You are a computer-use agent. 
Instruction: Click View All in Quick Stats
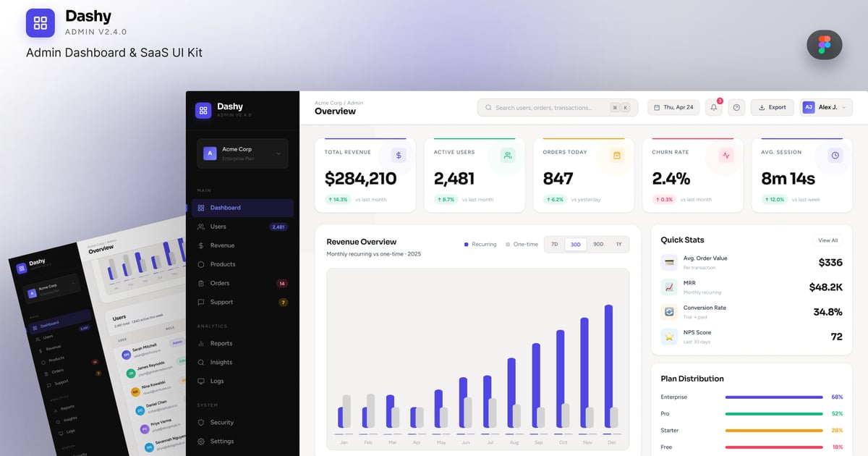click(827, 240)
